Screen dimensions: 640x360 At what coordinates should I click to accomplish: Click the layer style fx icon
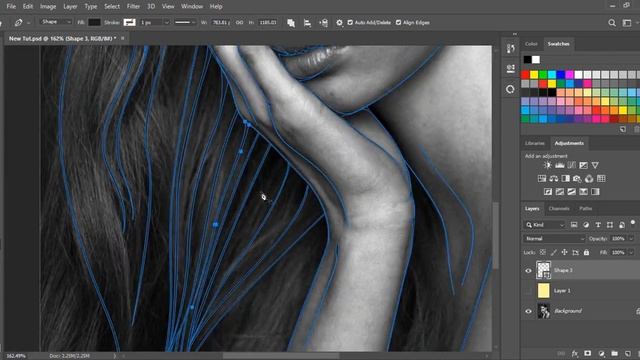[x=575, y=353]
